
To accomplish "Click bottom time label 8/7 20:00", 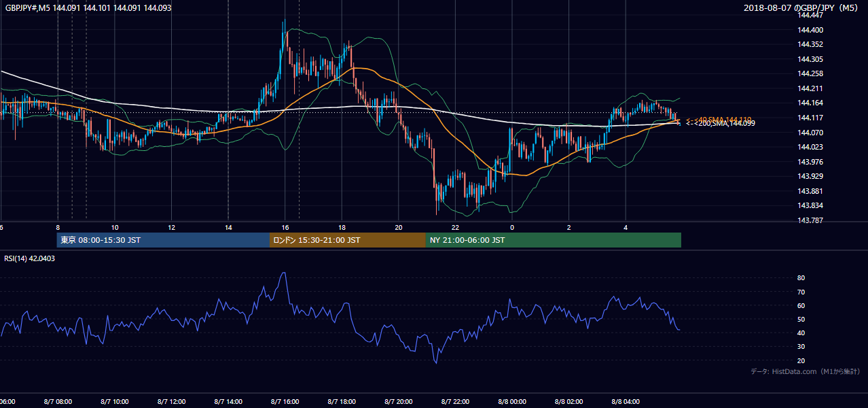I will (399, 401).
